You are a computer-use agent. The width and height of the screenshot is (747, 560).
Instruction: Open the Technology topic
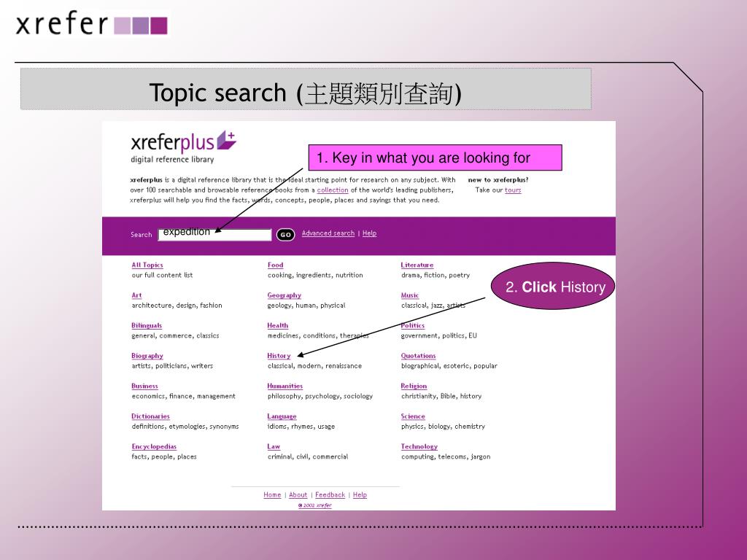click(x=419, y=447)
